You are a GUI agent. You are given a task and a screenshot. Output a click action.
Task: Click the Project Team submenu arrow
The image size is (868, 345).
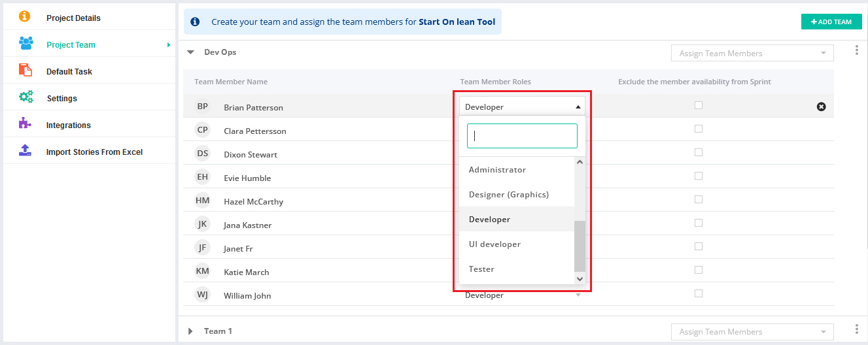click(169, 45)
